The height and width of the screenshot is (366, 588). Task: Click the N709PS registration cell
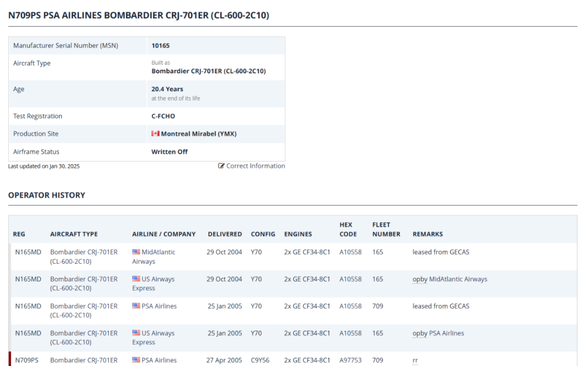(x=27, y=360)
